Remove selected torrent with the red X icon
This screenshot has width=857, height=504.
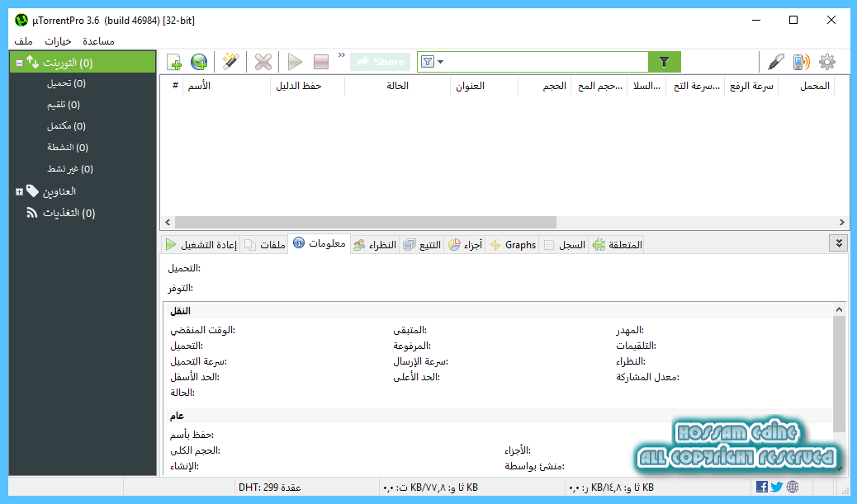tap(263, 62)
